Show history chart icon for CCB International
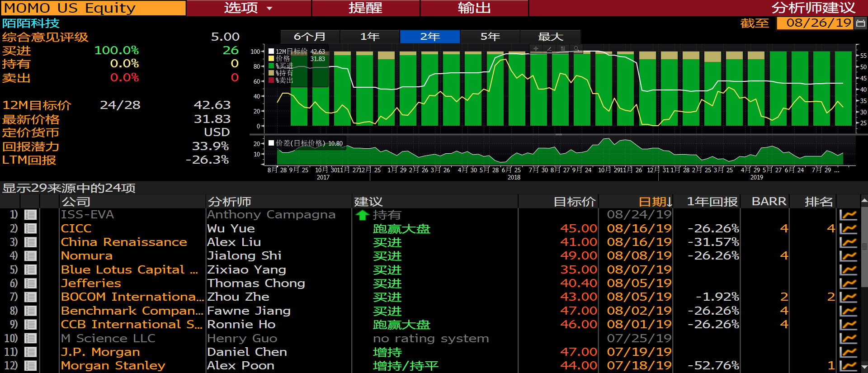The width and height of the screenshot is (868, 373). click(x=848, y=324)
